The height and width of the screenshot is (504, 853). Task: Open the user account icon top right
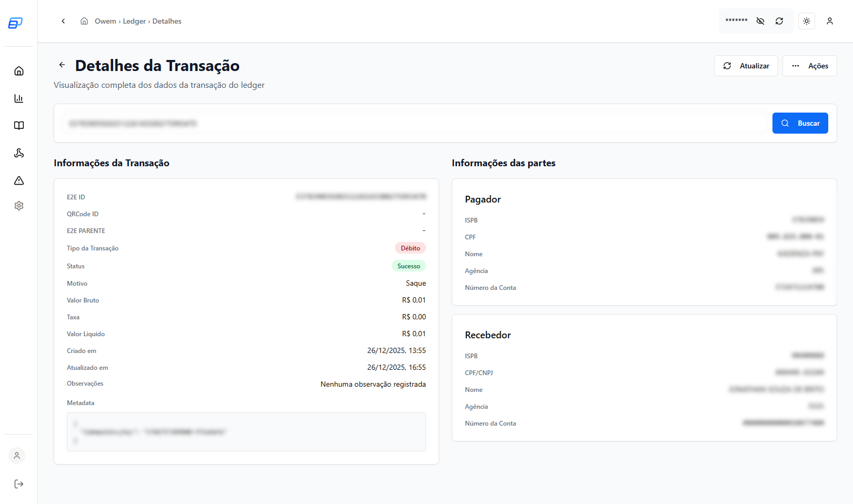[x=830, y=21]
